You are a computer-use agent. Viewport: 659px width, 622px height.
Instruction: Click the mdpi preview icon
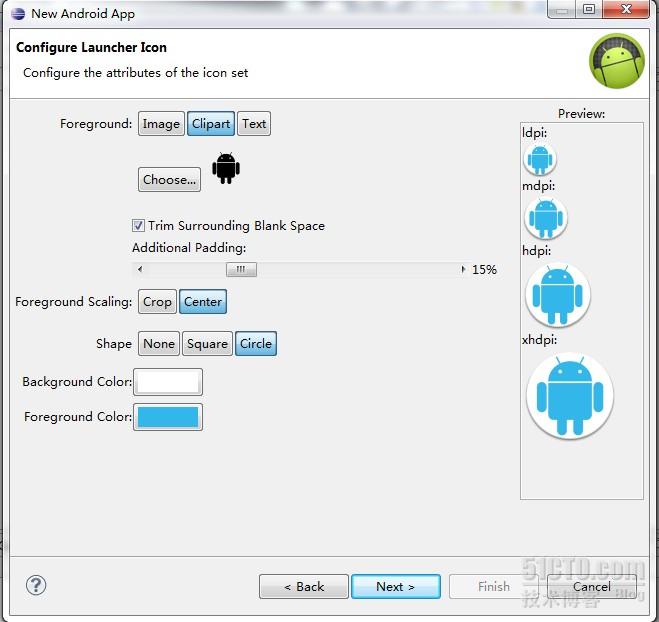546,218
